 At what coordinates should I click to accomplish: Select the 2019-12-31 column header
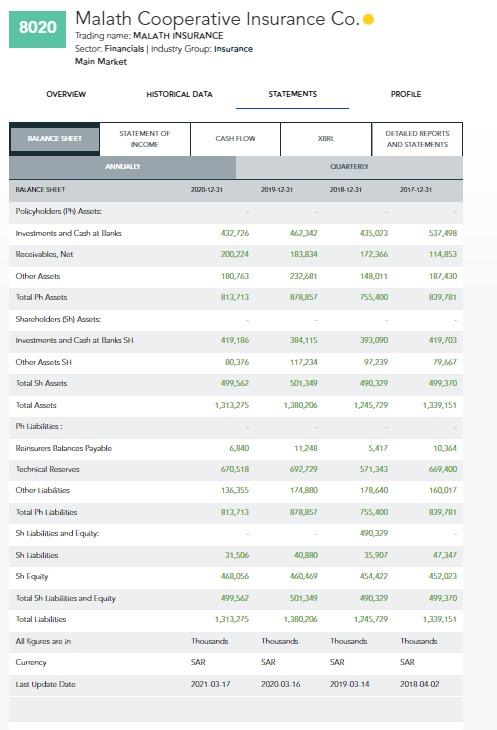(x=277, y=189)
